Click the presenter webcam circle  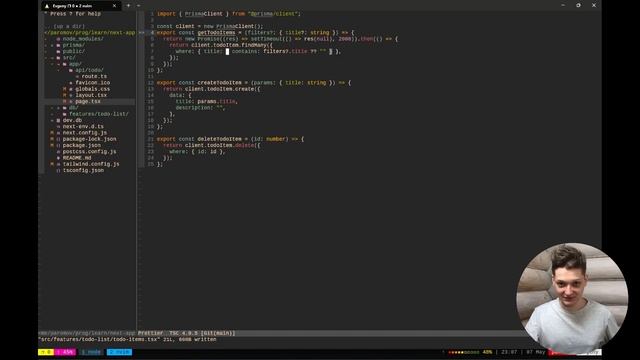572,298
